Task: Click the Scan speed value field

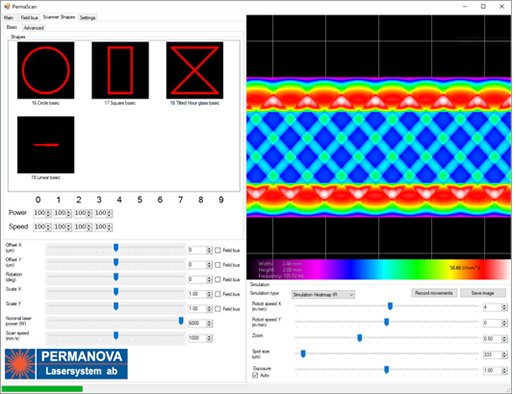Action: 197,338
